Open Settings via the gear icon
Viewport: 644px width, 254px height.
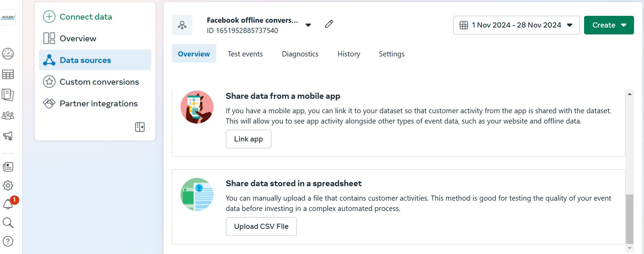(x=8, y=186)
